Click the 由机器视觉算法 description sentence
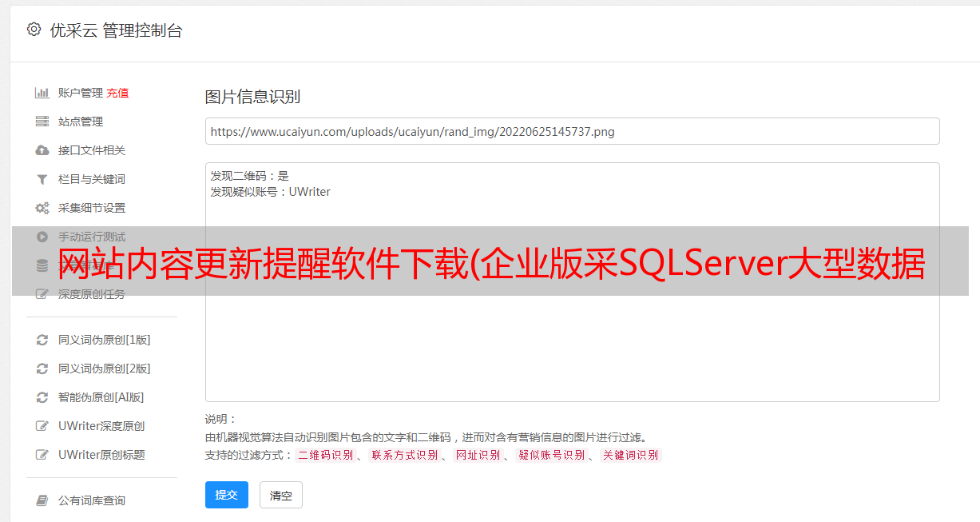 (x=426, y=437)
